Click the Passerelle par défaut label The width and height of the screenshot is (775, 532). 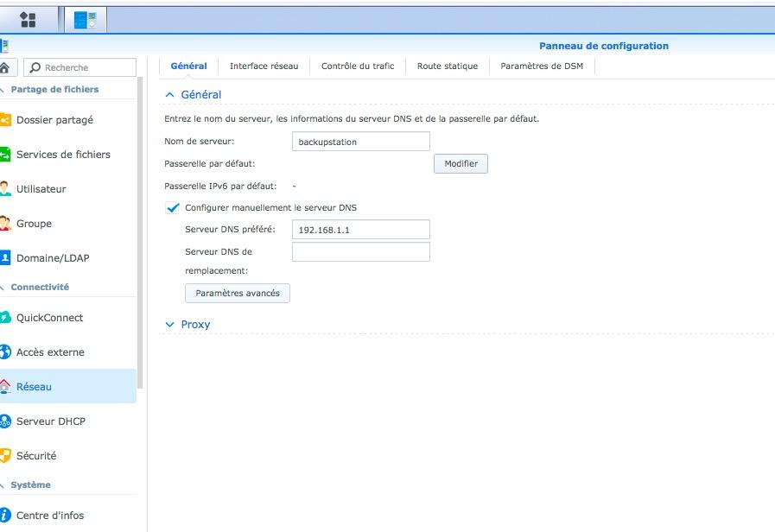point(210,163)
